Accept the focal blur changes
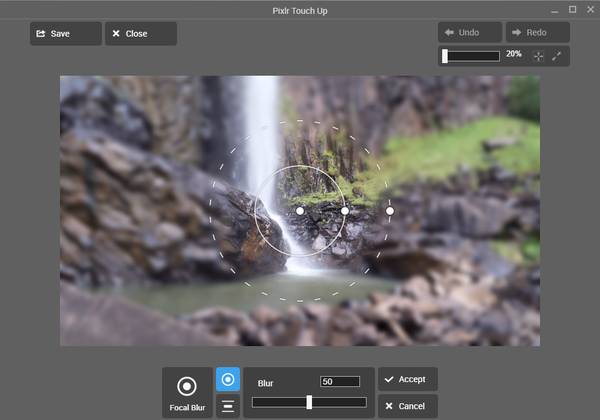This screenshot has height=420, width=600. 408,380
